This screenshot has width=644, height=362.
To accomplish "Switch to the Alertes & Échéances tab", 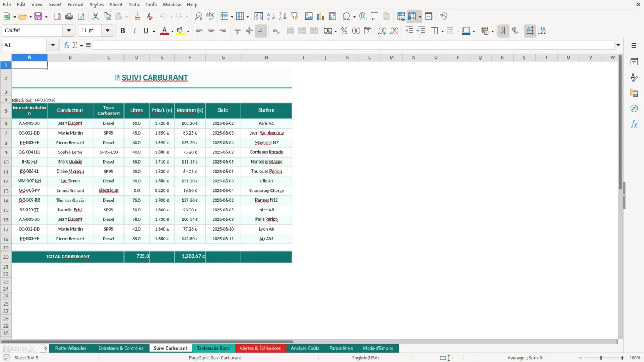I will click(260, 348).
